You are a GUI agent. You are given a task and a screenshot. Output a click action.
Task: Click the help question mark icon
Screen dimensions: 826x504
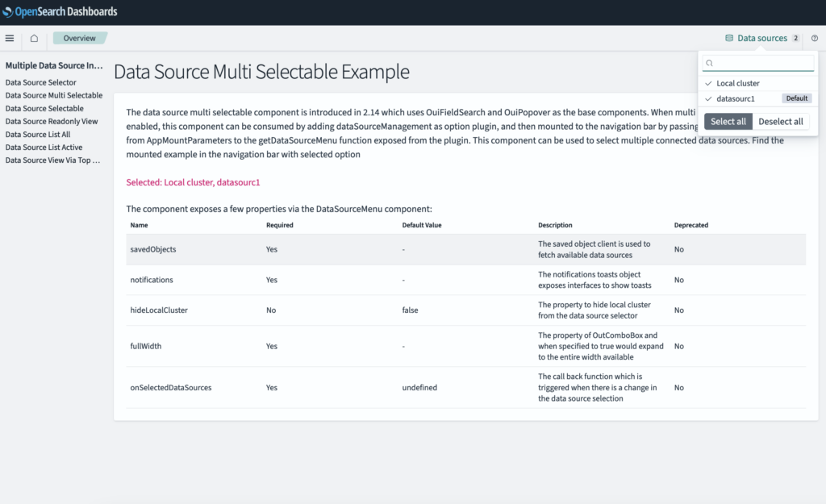tap(814, 38)
